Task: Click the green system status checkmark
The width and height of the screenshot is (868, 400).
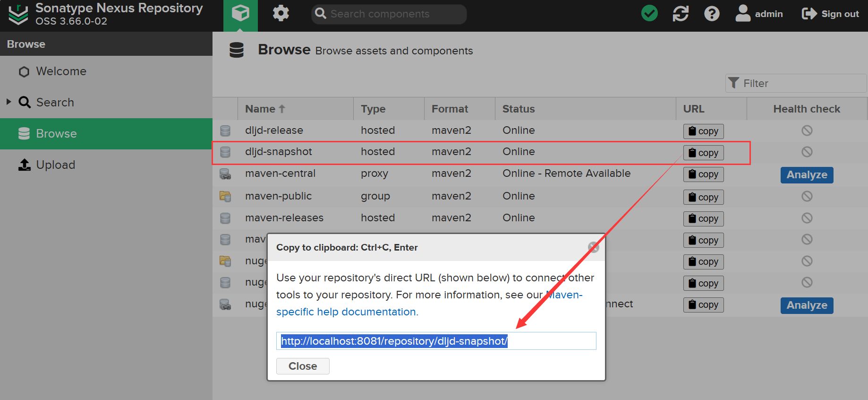Action: tap(649, 13)
